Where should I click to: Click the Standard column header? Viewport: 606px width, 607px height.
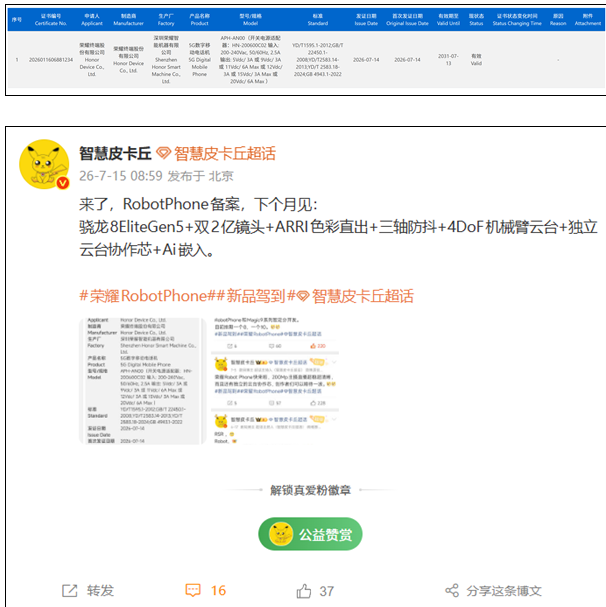[318, 19]
